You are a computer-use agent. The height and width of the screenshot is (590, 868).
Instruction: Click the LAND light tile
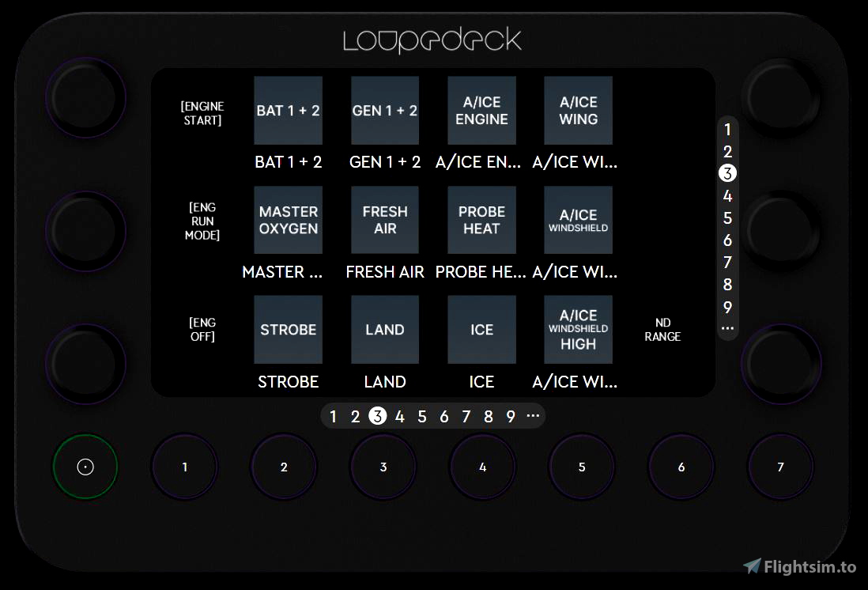pyautogui.click(x=385, y=330)
